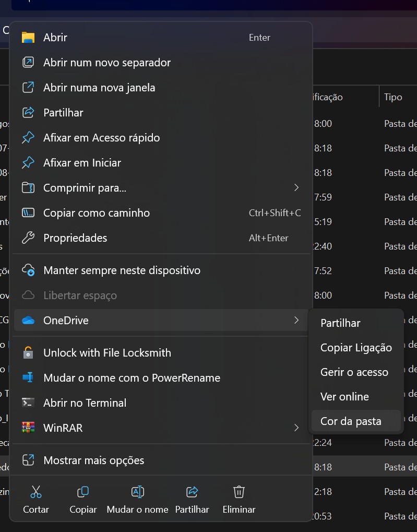The height and width of the screenshot is (532, 417).
Task: Click the Mudar o nome rename icon
Action: click(137, 492)
